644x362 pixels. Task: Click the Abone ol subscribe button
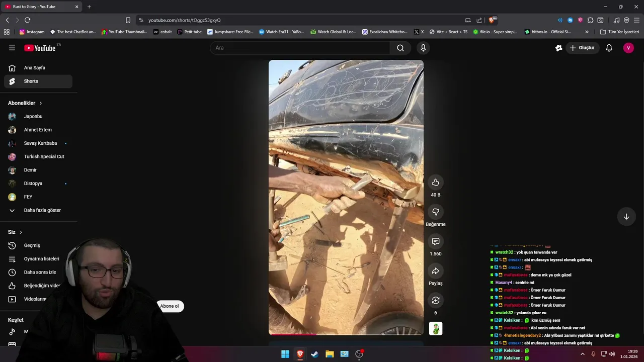point(170,306)
